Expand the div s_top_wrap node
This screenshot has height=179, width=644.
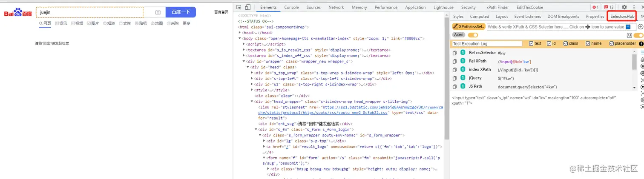tap(252, 73)
